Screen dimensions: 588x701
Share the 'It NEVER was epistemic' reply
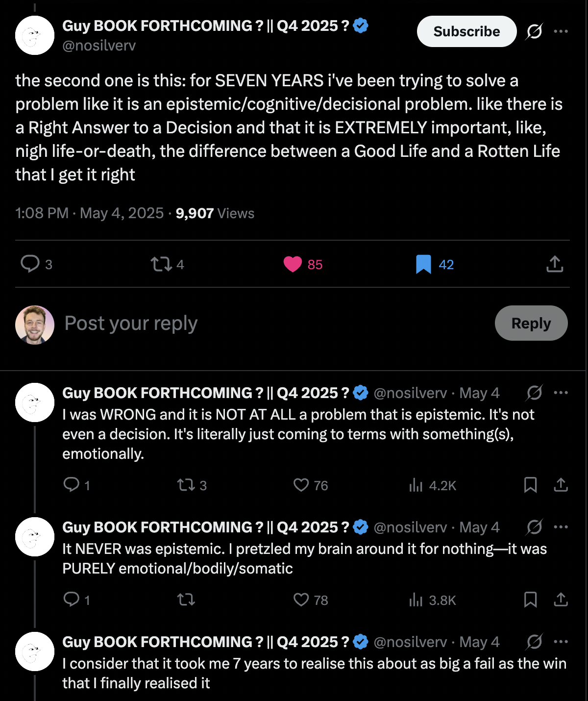[561, 600]
